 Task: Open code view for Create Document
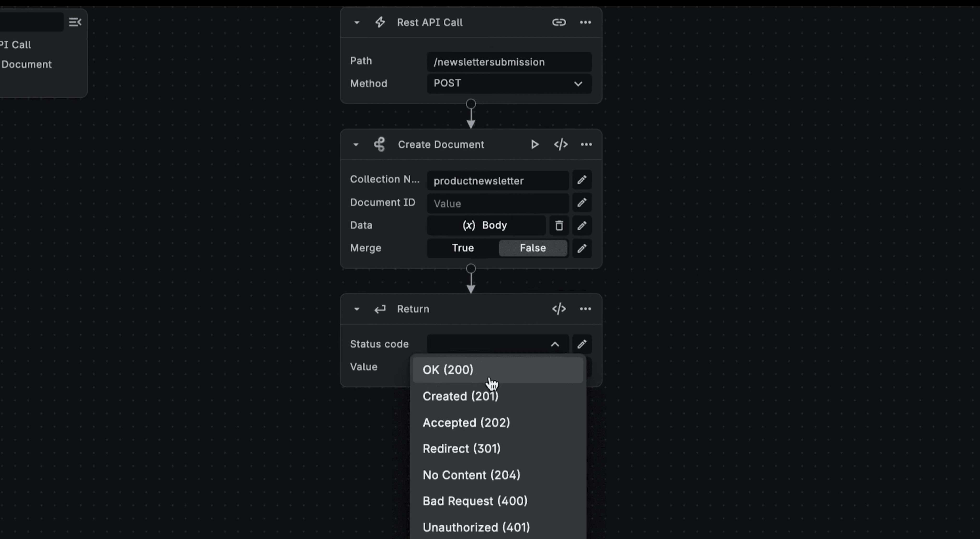pyautogui.click(x=561, y=144)
